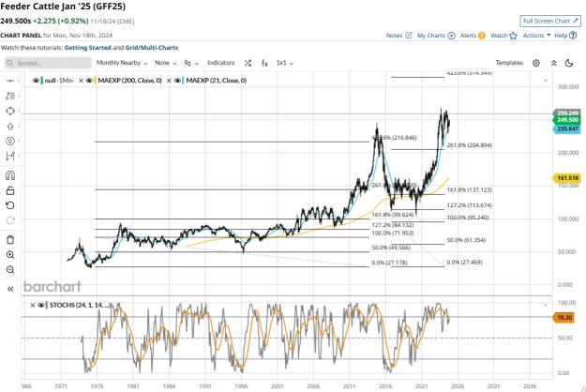
Task: Toggle visibility of MAEXP 200 indicator
Action: point(89,81)
